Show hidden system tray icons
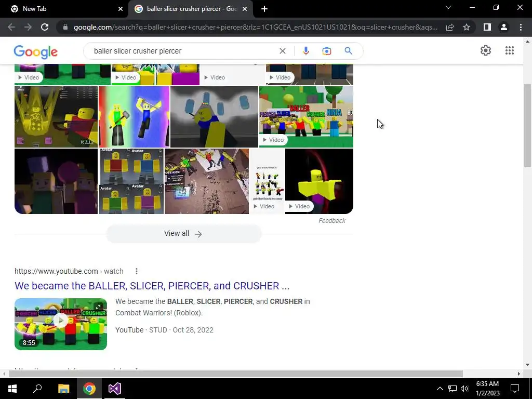 [x=440, y=389]
